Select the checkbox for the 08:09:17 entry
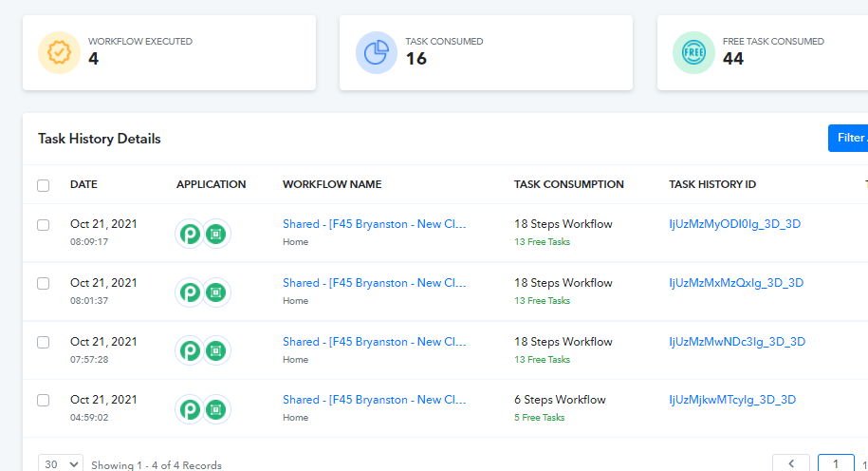 (x=44, y=225)
